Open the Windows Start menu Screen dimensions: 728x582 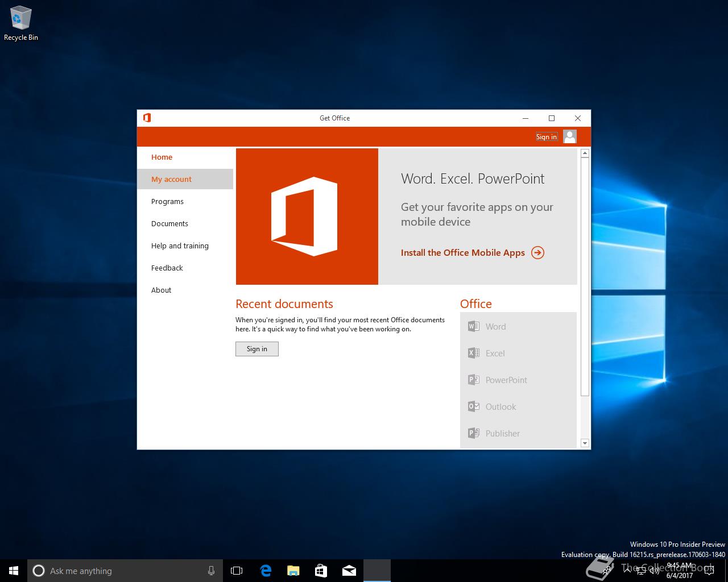[14, 571]
